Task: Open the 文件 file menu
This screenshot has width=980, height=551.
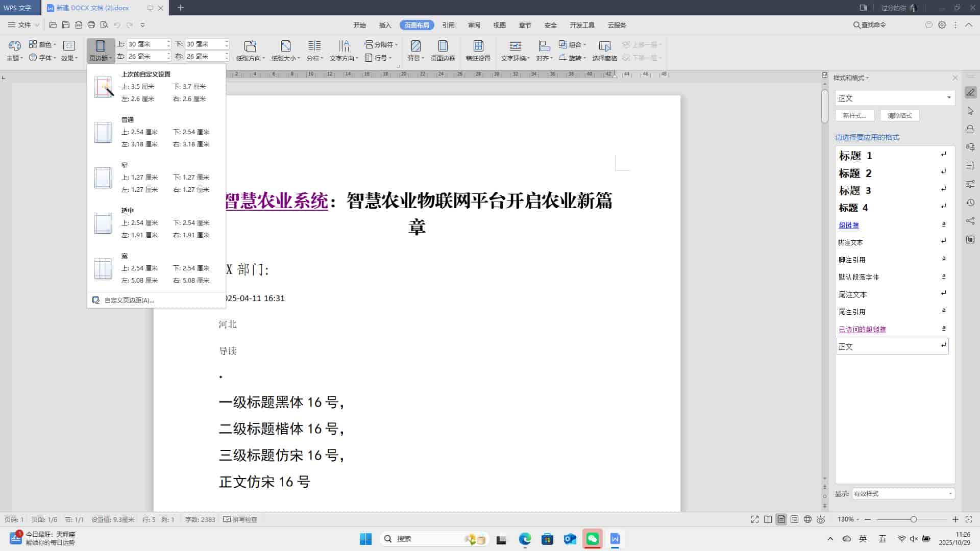Action: pos(23,24)
